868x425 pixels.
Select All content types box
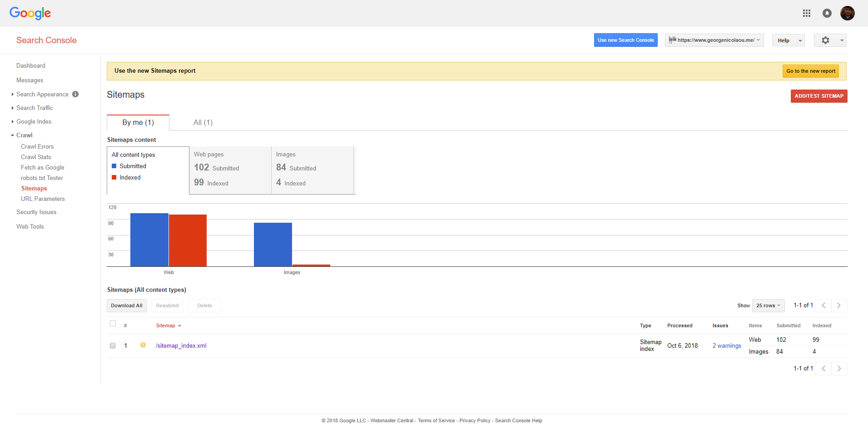[148, 170]
